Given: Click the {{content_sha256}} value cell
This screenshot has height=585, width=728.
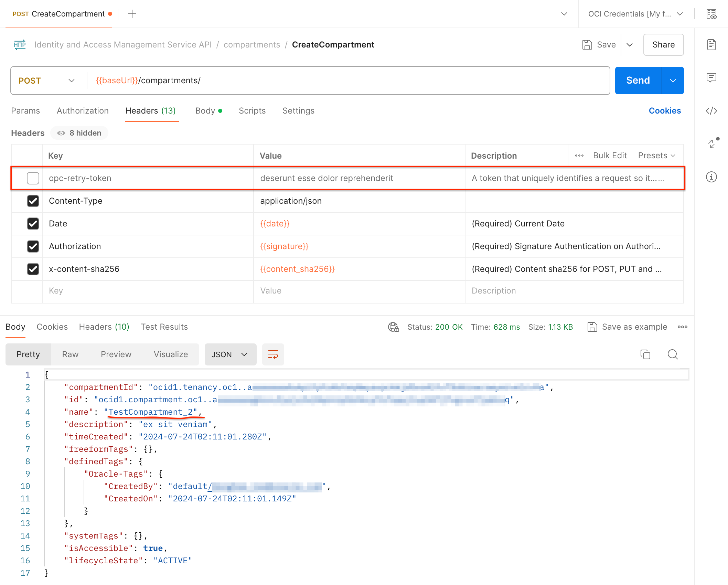Looking at the screenshot, I should click(359, 269).
